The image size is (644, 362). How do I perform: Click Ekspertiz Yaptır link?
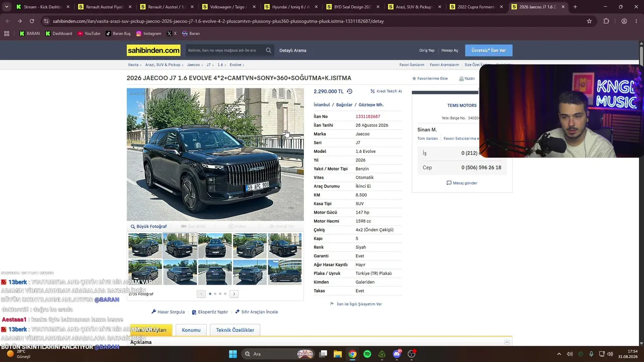210,312
